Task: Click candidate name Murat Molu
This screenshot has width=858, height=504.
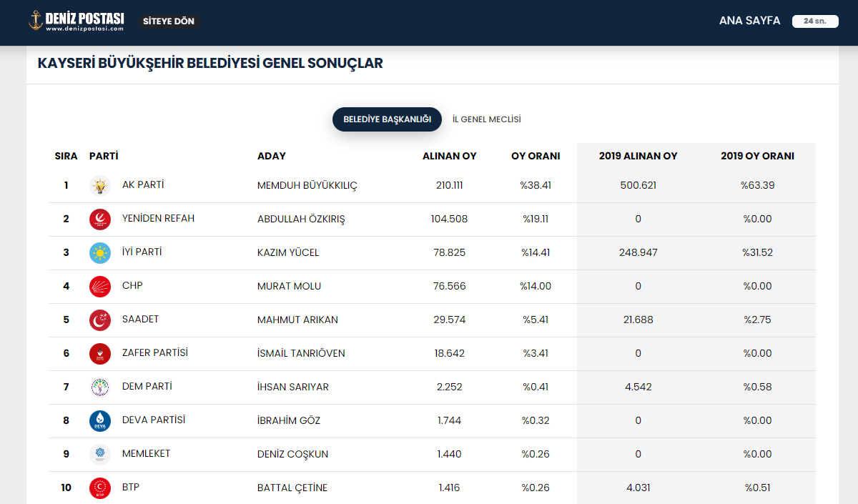Action: pos(289,286)
